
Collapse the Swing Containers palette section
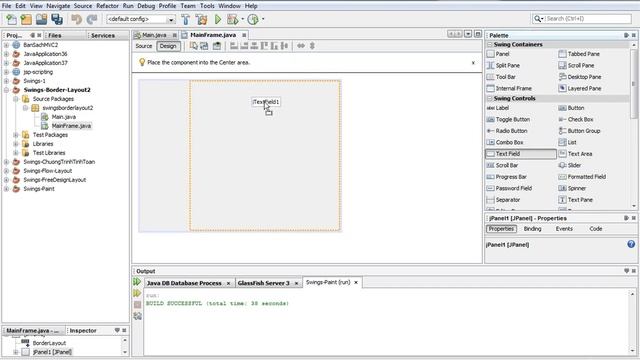[x=490, y=44]
